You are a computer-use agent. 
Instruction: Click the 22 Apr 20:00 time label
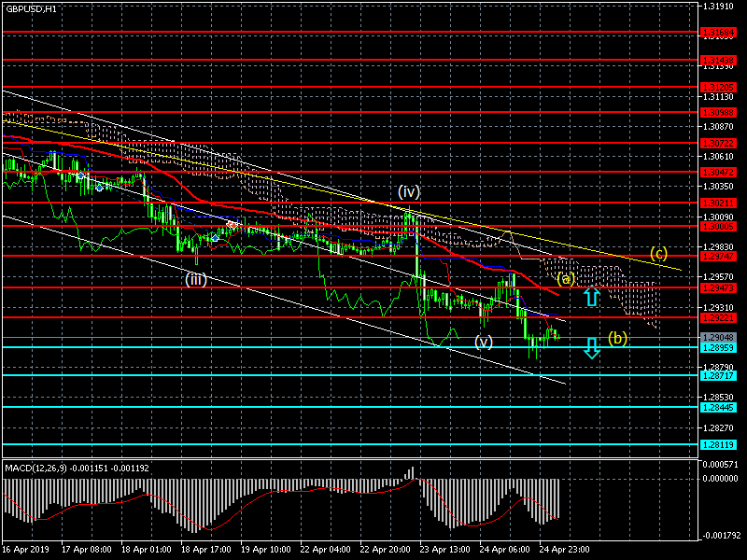tap(385, 549)
